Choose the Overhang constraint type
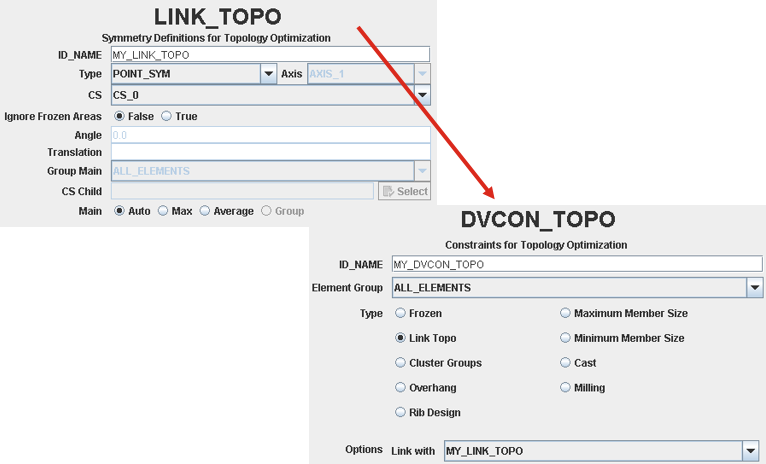This screenshot has height=464, width=766. [x=401, y=388]
